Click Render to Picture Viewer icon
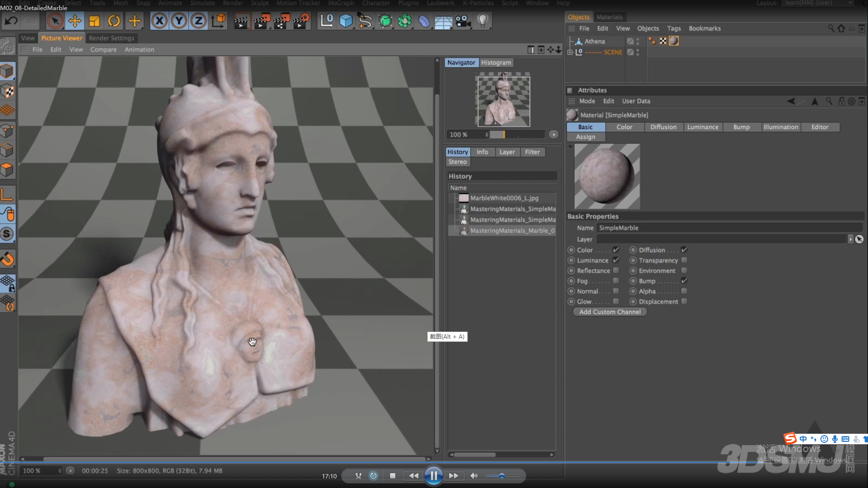868x488 pixels. click(x=262, y=21)
